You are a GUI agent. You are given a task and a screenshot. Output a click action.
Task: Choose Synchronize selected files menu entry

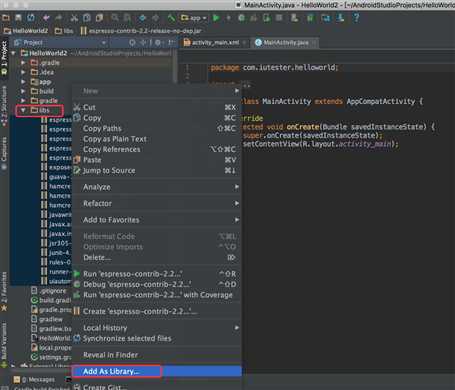coord(157,338)
